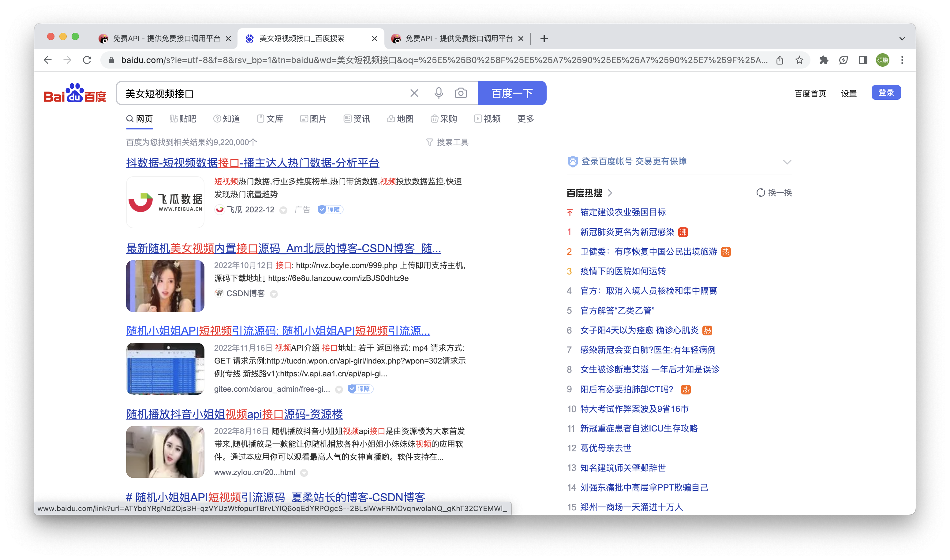The height and width of the screenshot is (560, 950).
Task: Open hot search 官方解答“乙类乙管”
Action: [x=617, y=311]
